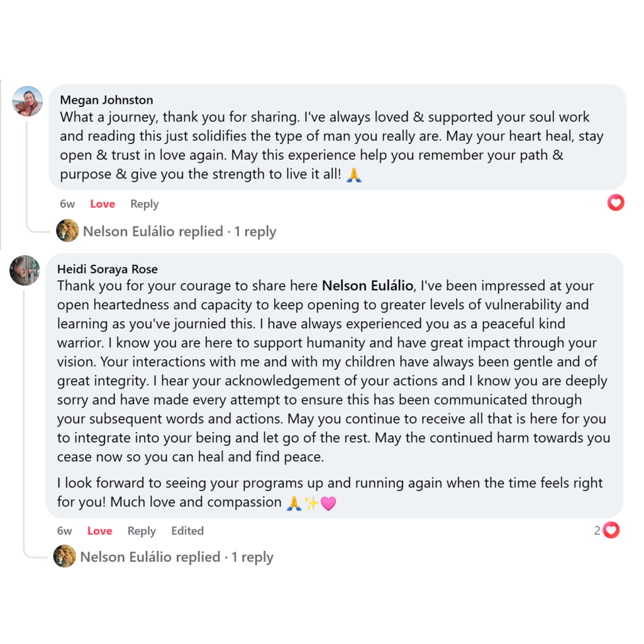The height and width of the screenshot is (644, 644).
Task: Toggle Love on Megan Johnston's comment
Action: (x=103, y=204)
